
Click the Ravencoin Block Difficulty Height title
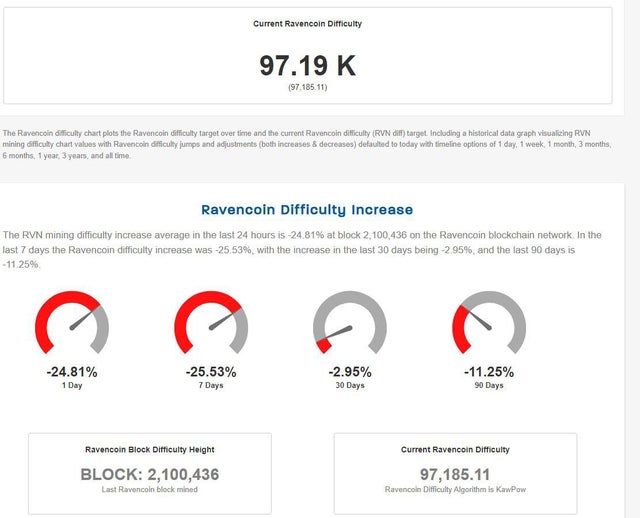[x=150, y=450]
